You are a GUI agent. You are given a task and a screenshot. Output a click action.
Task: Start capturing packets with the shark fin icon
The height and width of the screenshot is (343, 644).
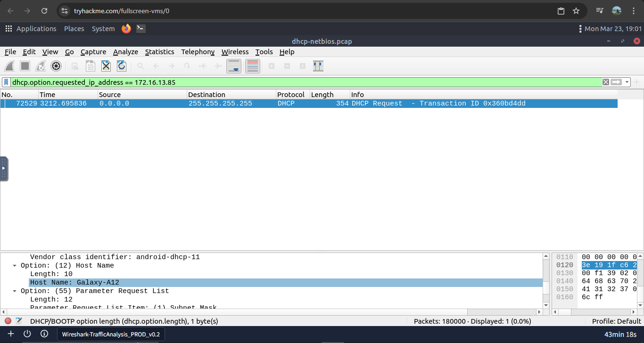point(10,66)
